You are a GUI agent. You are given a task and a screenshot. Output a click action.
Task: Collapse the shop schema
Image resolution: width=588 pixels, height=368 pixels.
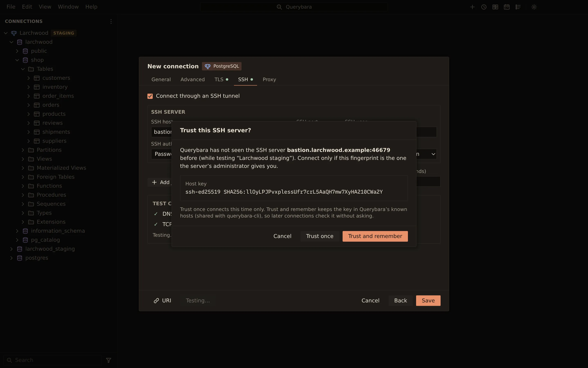17,60
